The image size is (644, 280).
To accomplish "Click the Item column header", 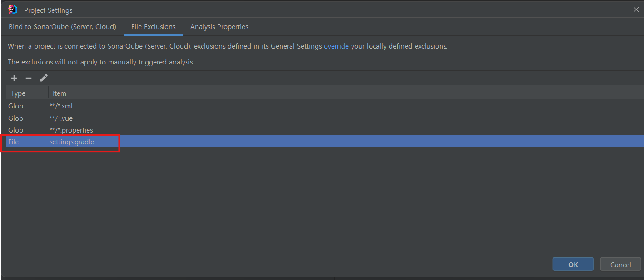I will click(x=346, y=93).
